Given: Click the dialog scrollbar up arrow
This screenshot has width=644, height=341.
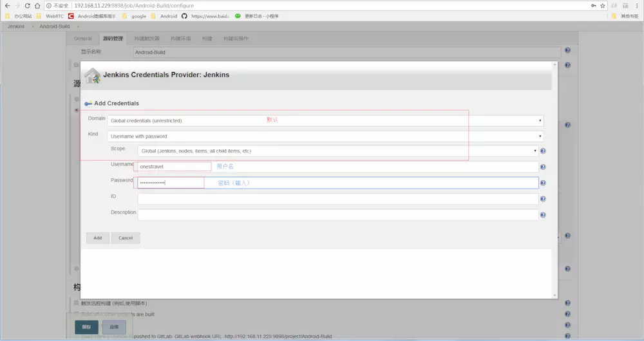Looking at the screenshot, I should tap(555, 64).
